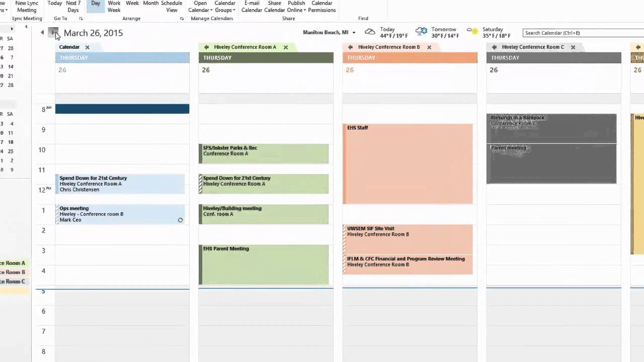Open Manitou Beach, MI location dropdown

pyautogui.click(x=354, y=33)
